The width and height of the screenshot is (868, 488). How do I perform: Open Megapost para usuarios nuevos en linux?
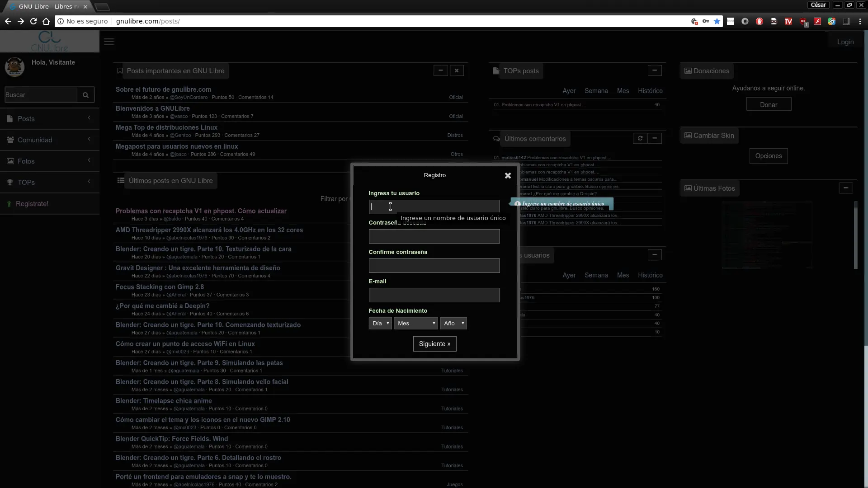point(177,146)
